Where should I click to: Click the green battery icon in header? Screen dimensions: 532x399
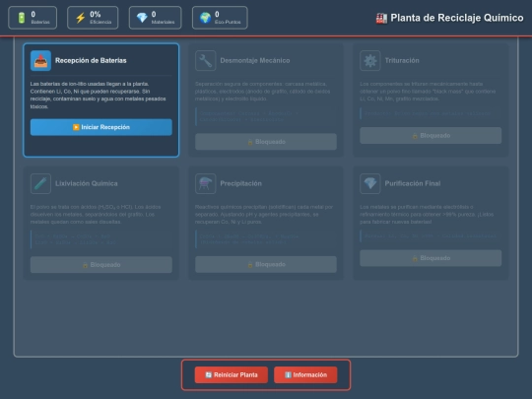coord(22,18)
